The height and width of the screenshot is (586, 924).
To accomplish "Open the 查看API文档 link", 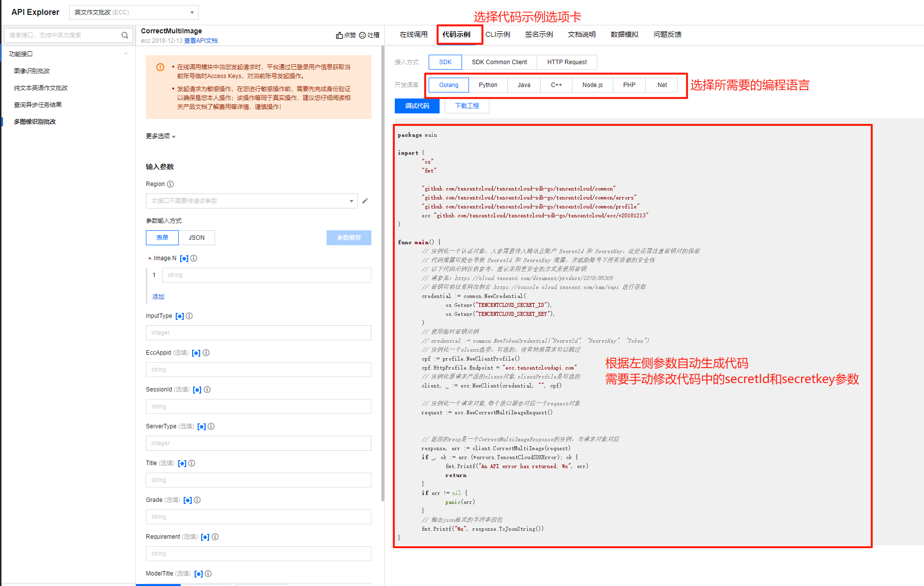I will point(201,41).
